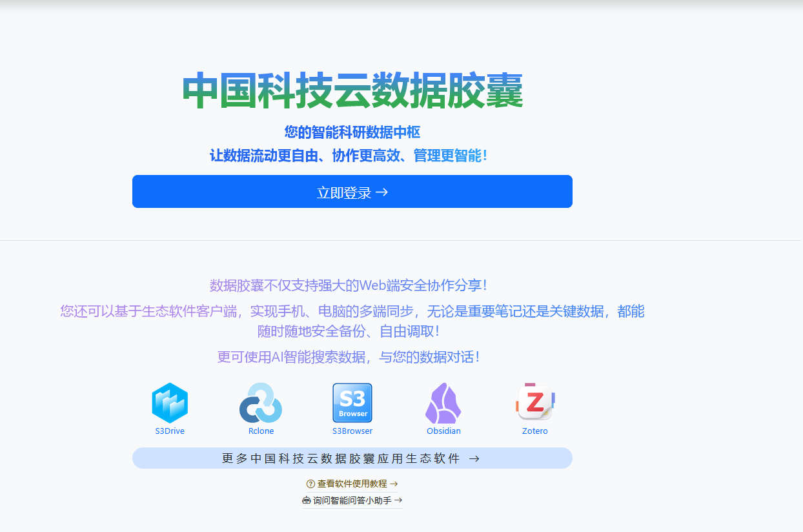The height and width of the screenshot is (532, 803).
Task: Open the Obsidian app icon
Action: tap(443, 403)
